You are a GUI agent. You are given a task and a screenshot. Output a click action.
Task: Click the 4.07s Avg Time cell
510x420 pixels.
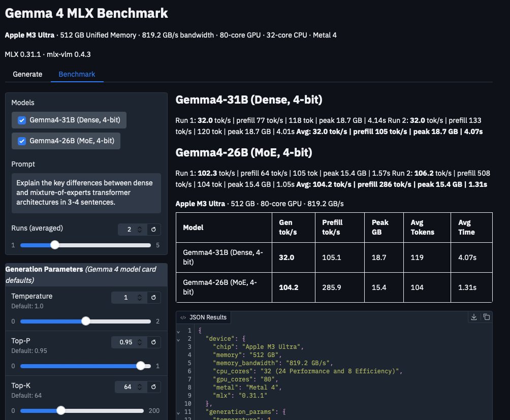point(471,257)
